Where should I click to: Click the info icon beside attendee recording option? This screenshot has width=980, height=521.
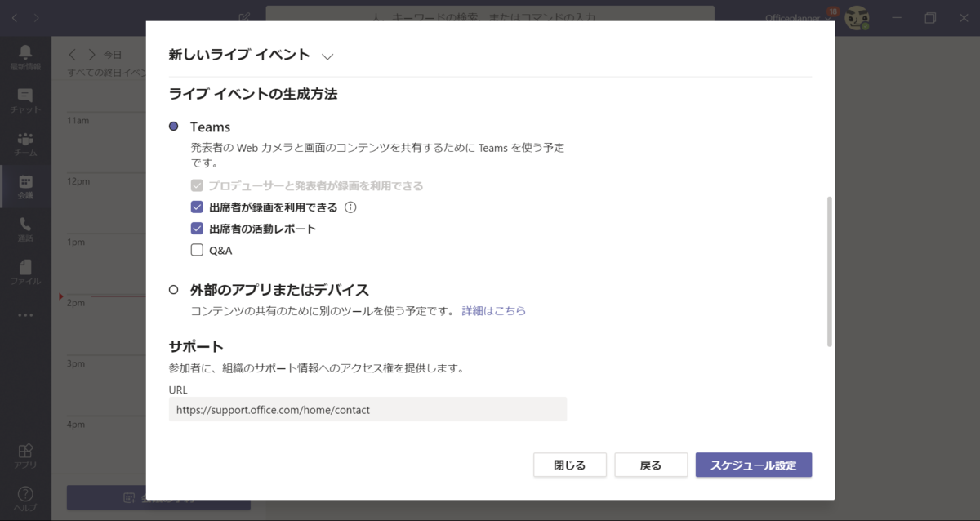coord(350,207)
